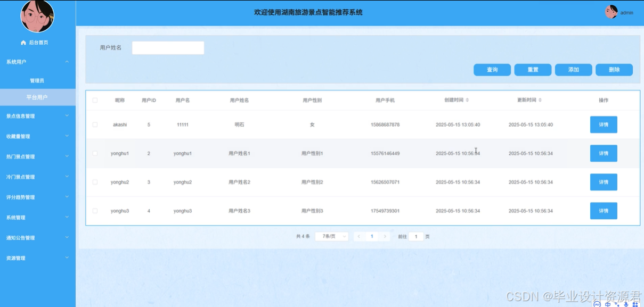Go to previous page with the left arrow
Image resolution: width=644 pixels, height=307 pixels.
coord(359,236)
